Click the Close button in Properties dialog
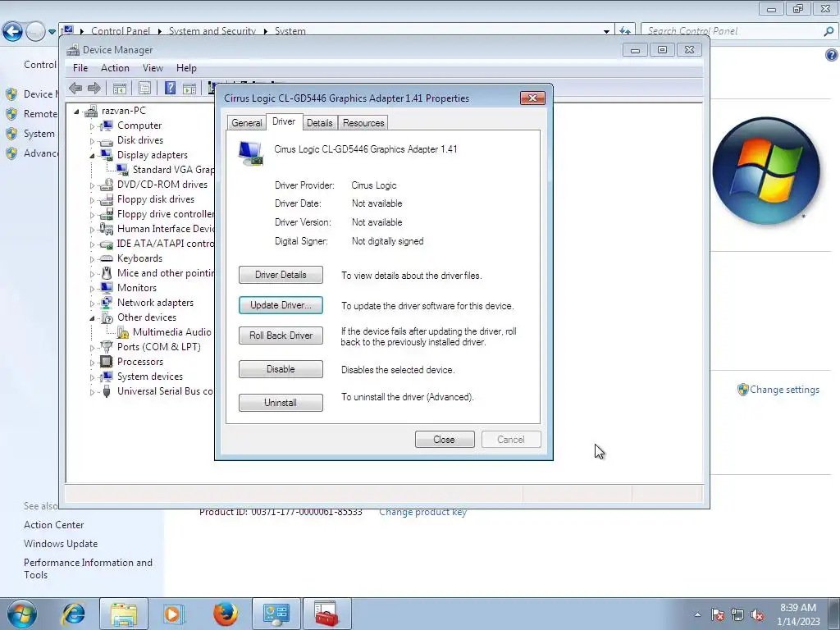 click(445, 440)
